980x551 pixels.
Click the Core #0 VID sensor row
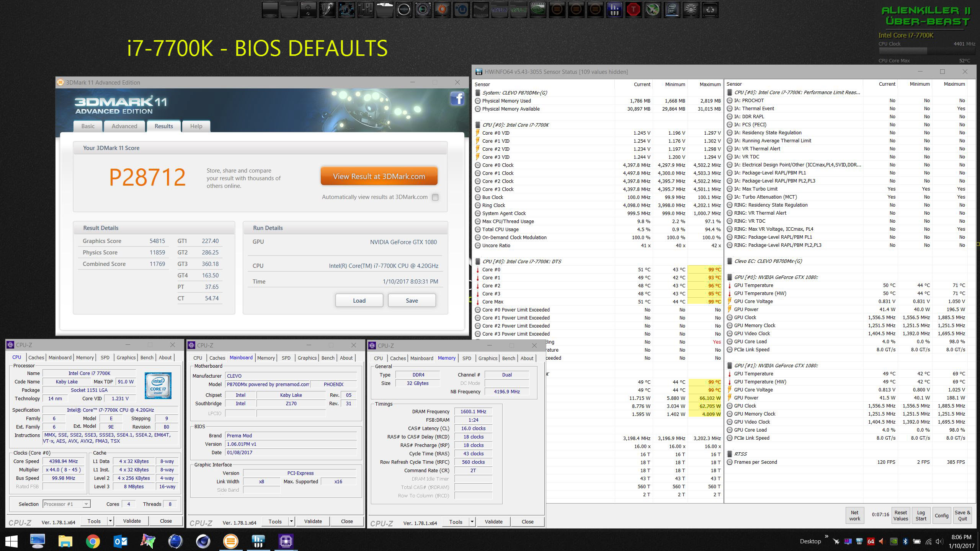pos(536,133)
